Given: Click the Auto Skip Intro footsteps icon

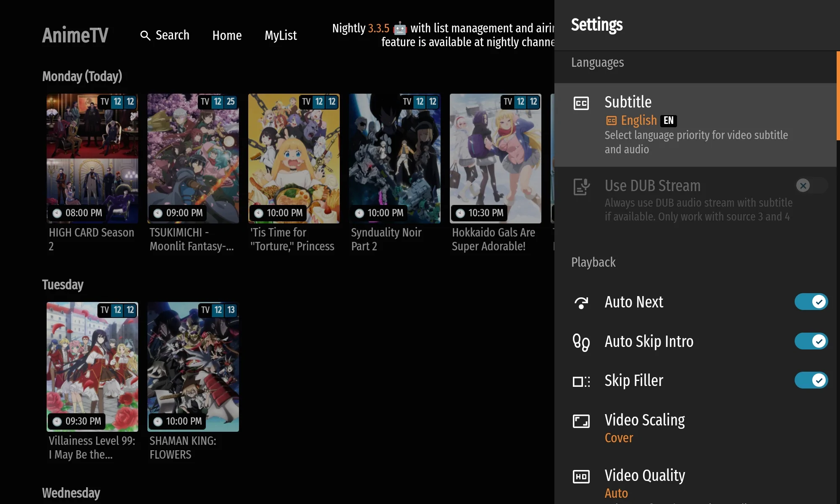Looking at the screenshot, I should pos(581,342).
